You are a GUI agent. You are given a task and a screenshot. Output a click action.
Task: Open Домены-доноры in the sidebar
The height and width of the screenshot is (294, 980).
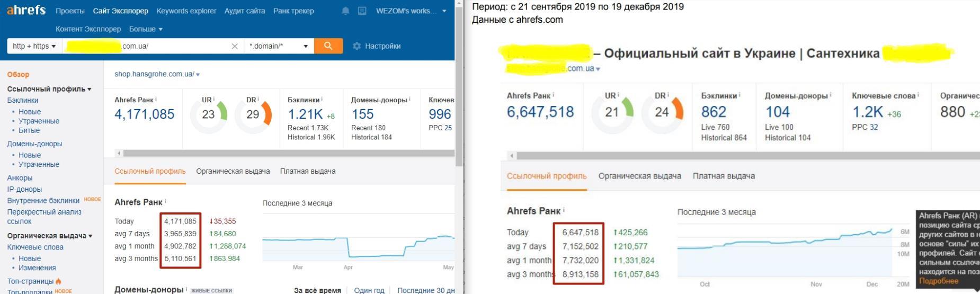pyautogui.click(x=34, y=144)
